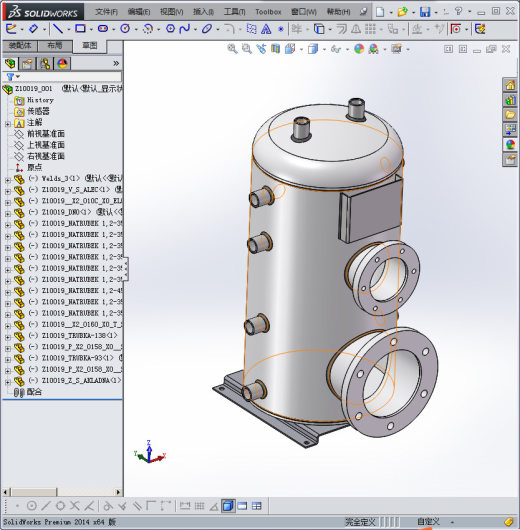Select the Corner Rectangle sketch tool
Screen dimensions: 520x530
tap(80, 29)
